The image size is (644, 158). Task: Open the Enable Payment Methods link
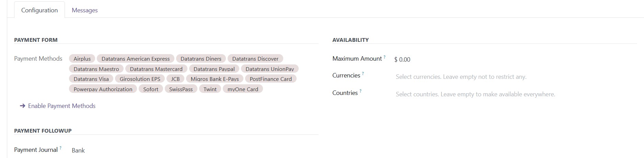[x=62, y=106]
